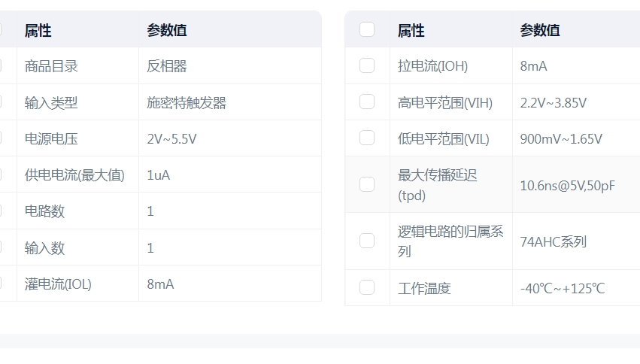The height and width of the screenshot is (364, 640).
Task: Click the 反相器 category value
Action: (x=167, y=66)
